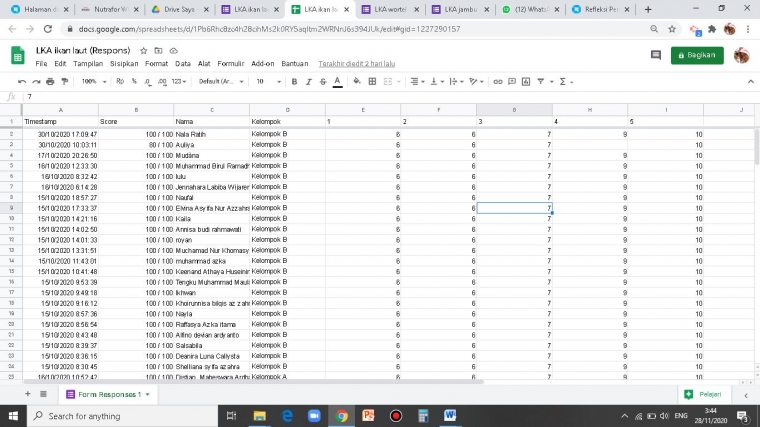The width and height of the screenshot is (760, 427).
Task: Format as percent
Action: pos(134,81)
